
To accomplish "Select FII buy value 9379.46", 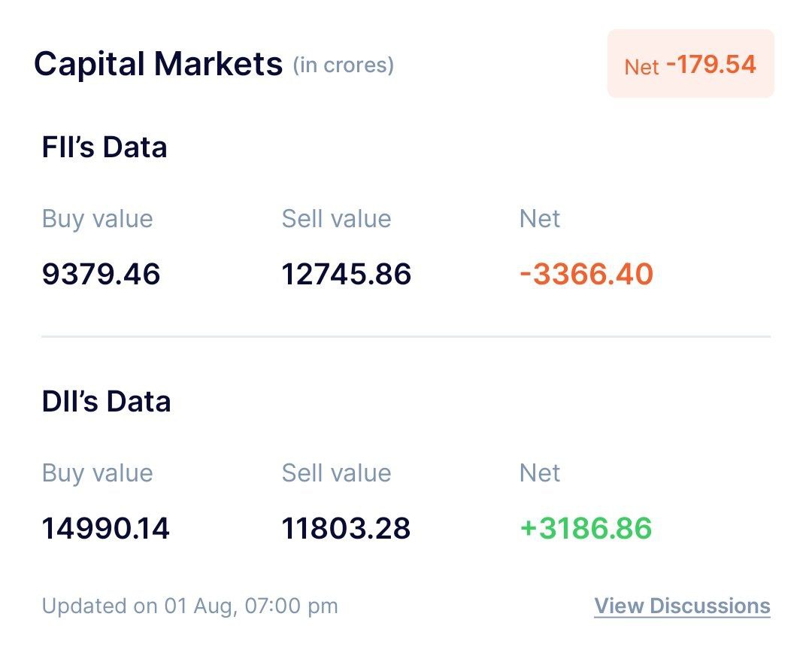I will (x=101, y=274).
